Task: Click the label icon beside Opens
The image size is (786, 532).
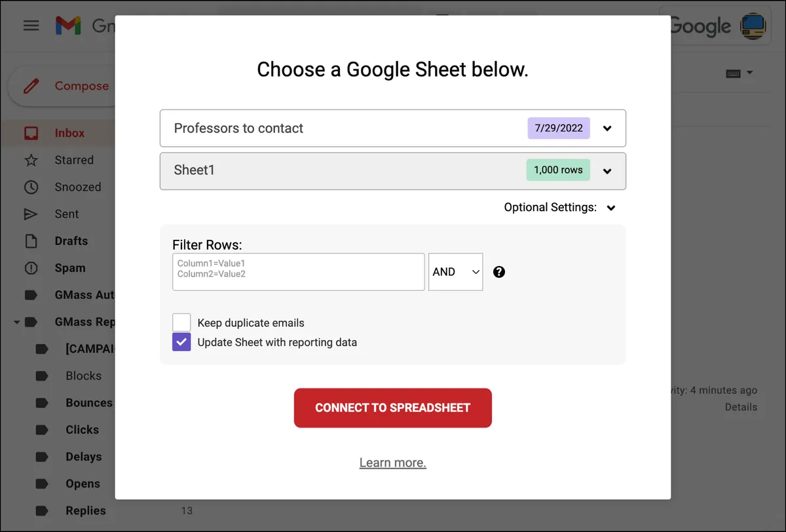Action: 42,484
